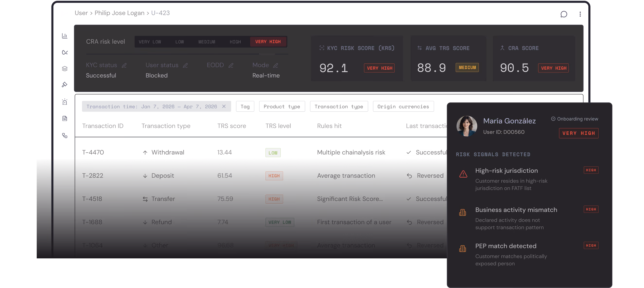Open the comments speech bubble icon
The width and height of the screenshot is (644, 288).
pos(564,14)
